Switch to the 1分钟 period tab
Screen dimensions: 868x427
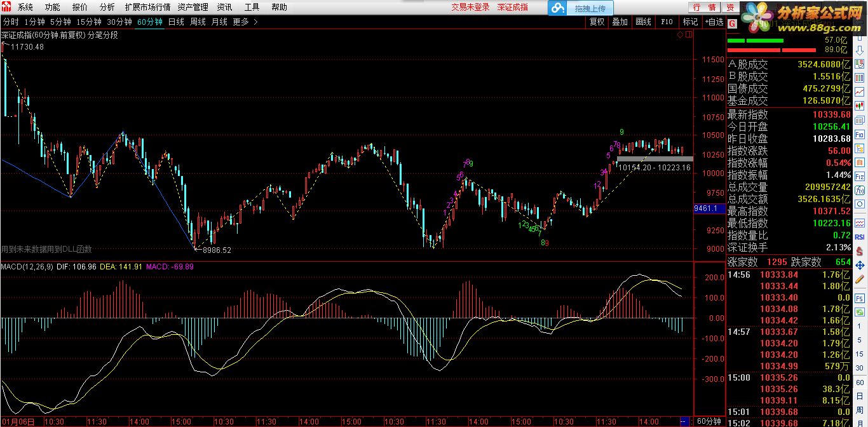point(34,22)
